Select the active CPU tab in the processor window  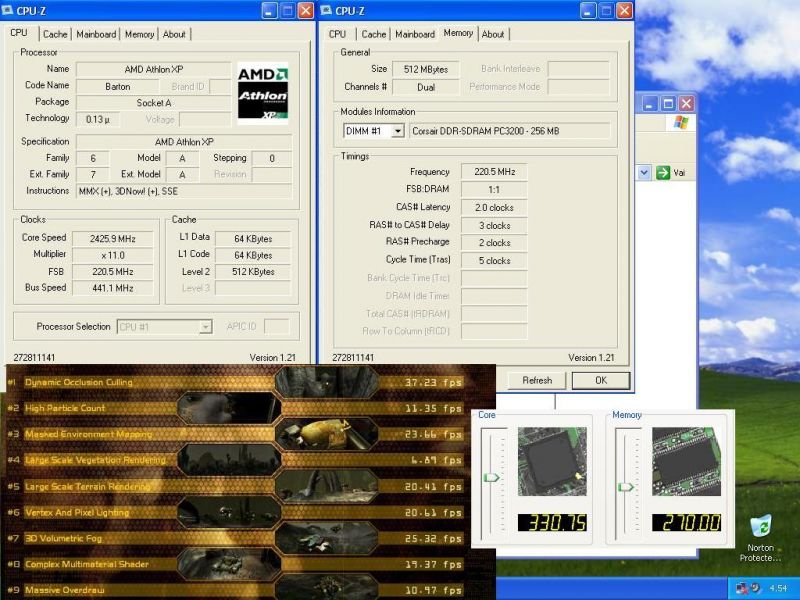pyautogui.click(x=19, y=33)
